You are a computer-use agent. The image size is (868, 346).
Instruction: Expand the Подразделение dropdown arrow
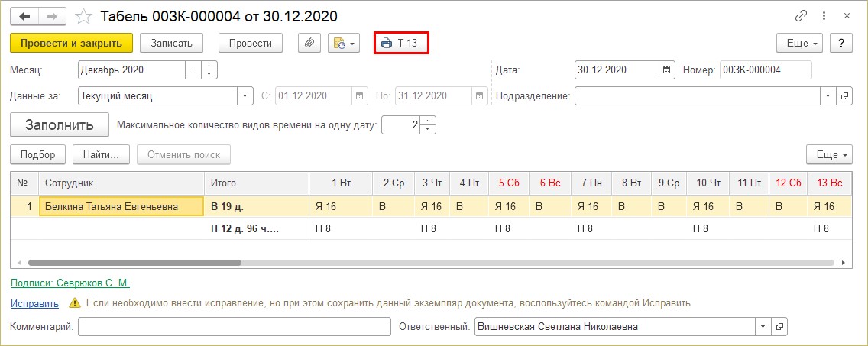tap(828, 96)
